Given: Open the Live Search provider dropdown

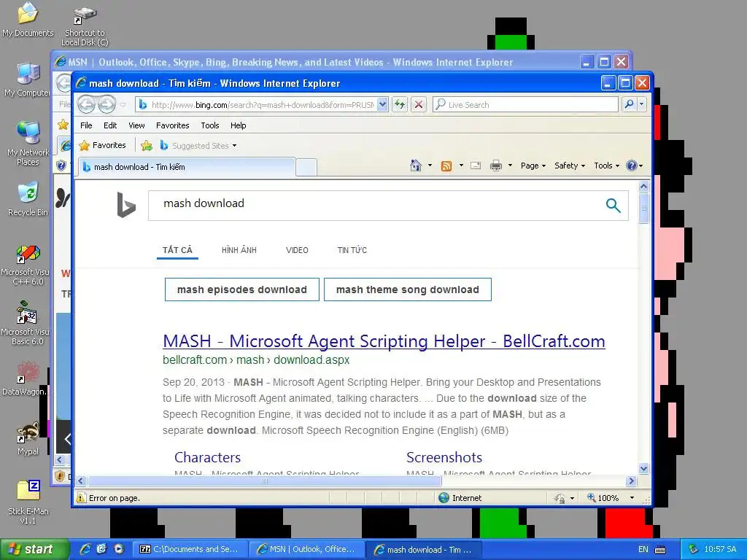Looking at the screenshot, I should 641,104.
